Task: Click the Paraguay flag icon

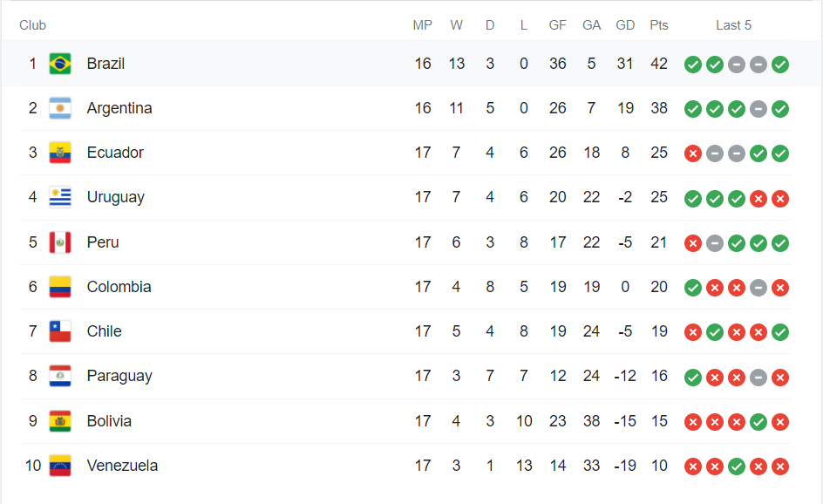Action: tap(60, 376)
